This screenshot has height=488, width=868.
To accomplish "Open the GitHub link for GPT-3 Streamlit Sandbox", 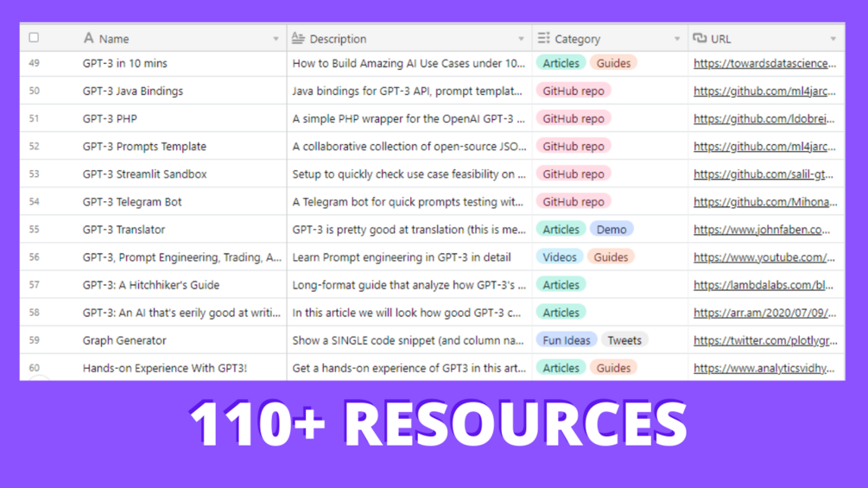I will [763, 174].
